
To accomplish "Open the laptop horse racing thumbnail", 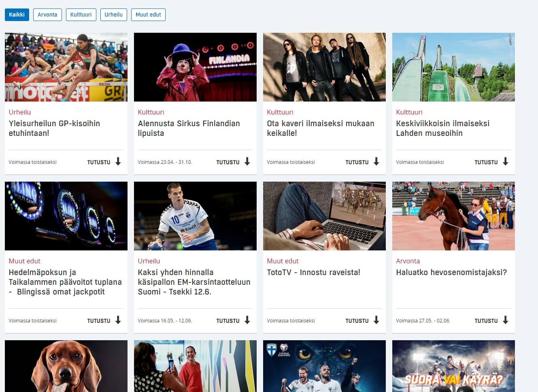I will click(324, 216).
